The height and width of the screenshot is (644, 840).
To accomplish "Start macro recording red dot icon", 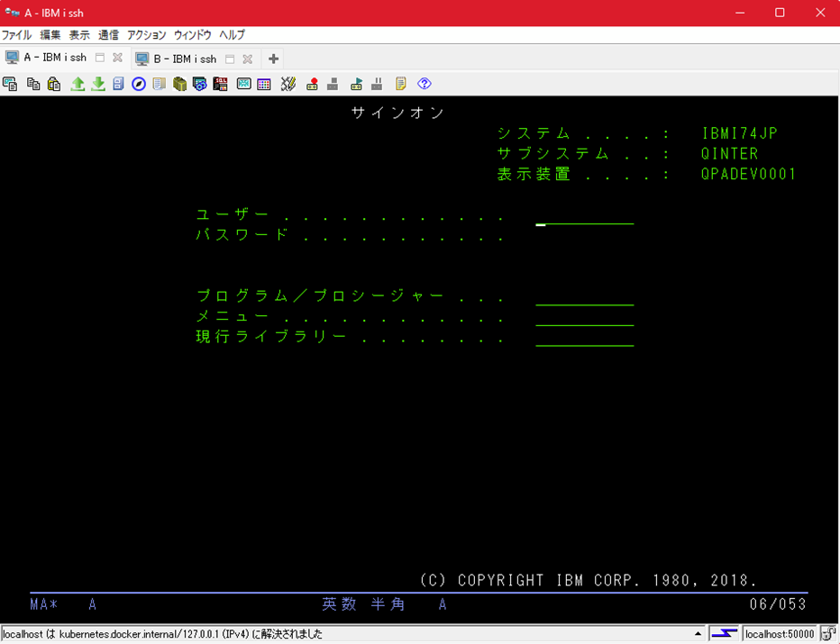I will point(313,84).
